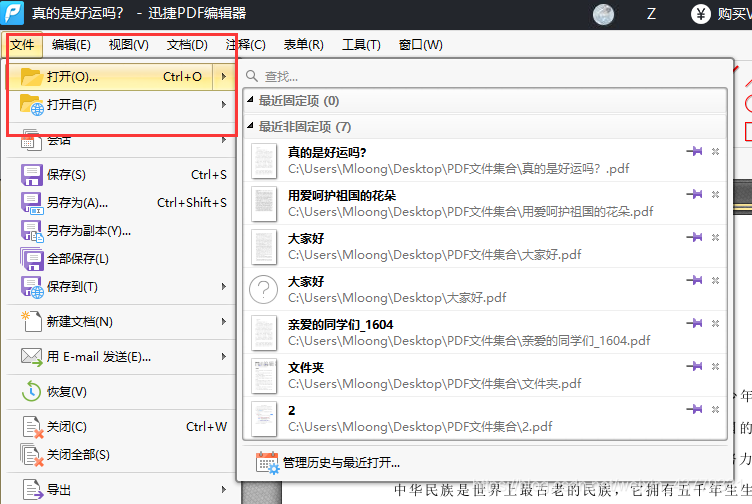Click the 管理历史 calendar gear icon
752x504 pixels.
click(x=267, y=463)
